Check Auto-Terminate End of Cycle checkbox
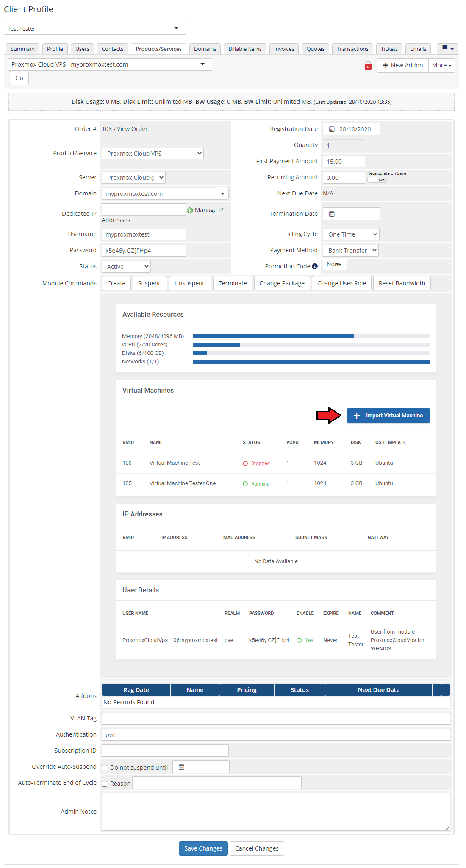Screen dimensions: 466x868 (105, 784)
